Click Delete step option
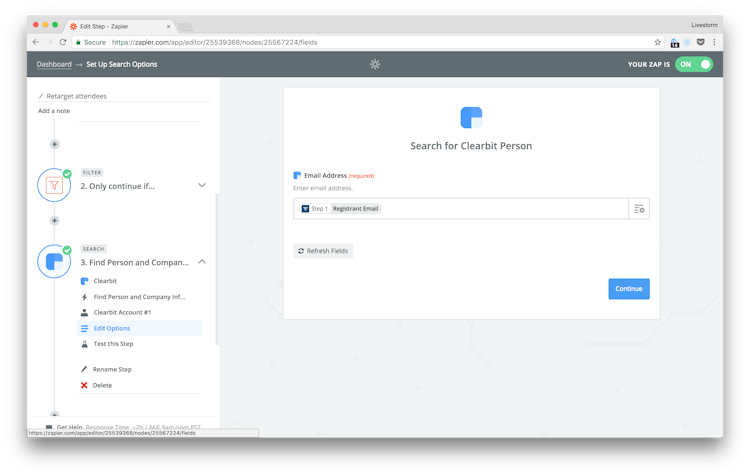The height and width of the screenshot is (476, 750). (x=102, y=385)
